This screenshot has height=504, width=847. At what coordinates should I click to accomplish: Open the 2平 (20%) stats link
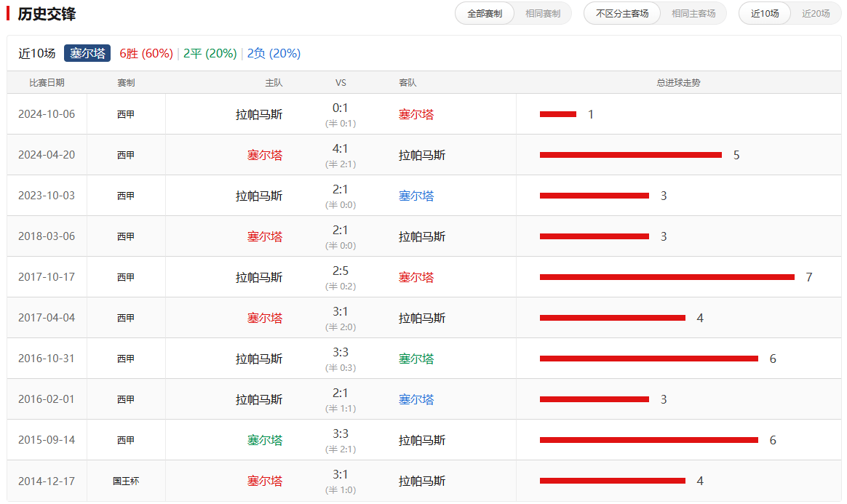tap(211, 52)
